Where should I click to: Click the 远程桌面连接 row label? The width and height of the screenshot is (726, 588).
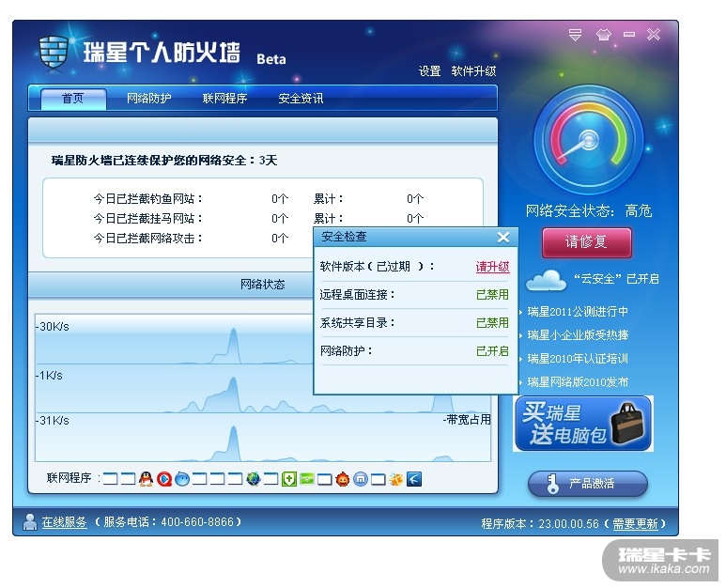[357, 294]
